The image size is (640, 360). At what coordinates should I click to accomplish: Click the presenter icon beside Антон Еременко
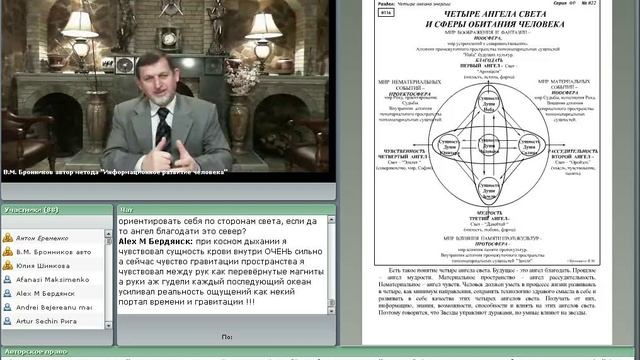pyautogui.click(x=8, y=238)
